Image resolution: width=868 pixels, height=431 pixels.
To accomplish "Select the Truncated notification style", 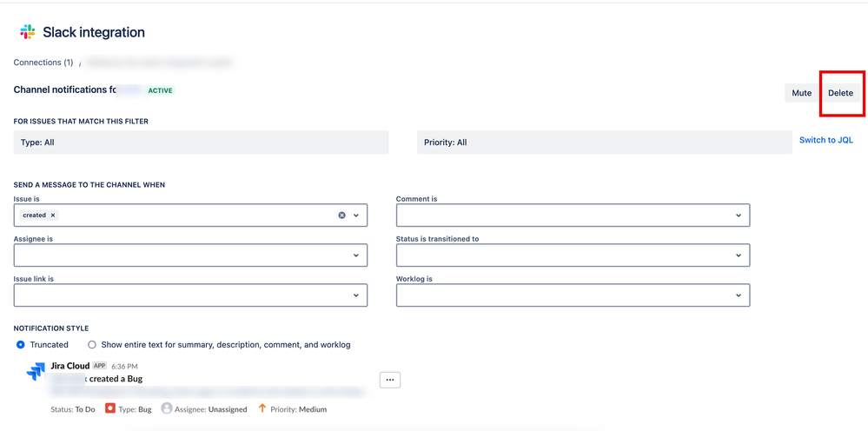I will 21,345.
